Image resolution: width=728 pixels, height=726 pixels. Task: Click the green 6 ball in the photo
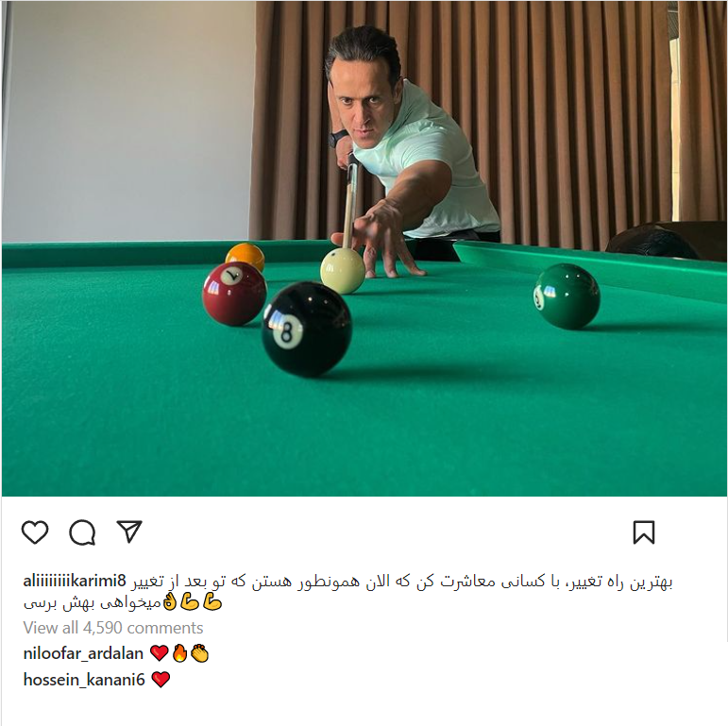pyautogui.click(x=567, y=296)
